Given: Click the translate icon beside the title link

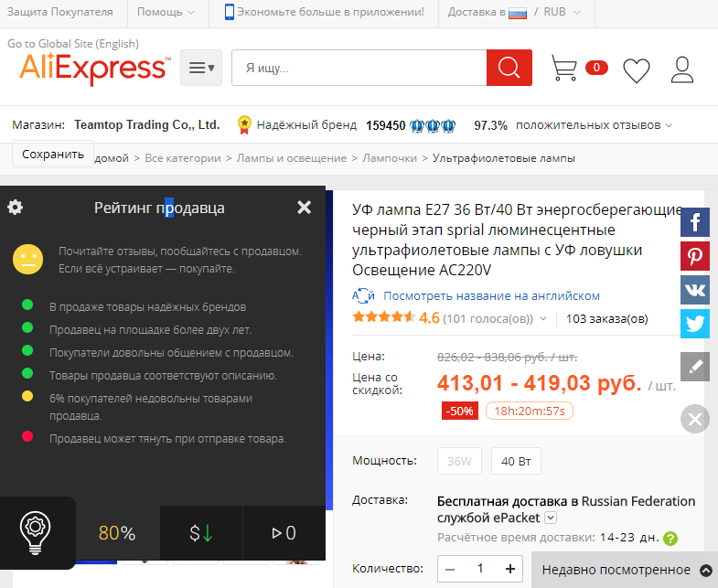Looking at the screenshot, I should click(x=363, y=296).
